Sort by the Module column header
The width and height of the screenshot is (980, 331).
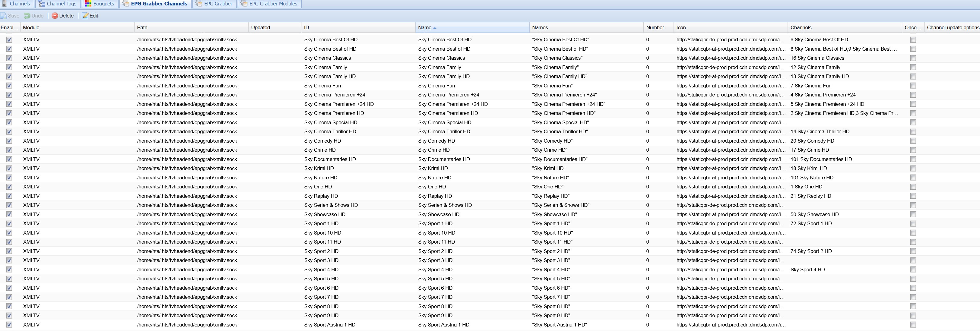(x=77, y=27)
